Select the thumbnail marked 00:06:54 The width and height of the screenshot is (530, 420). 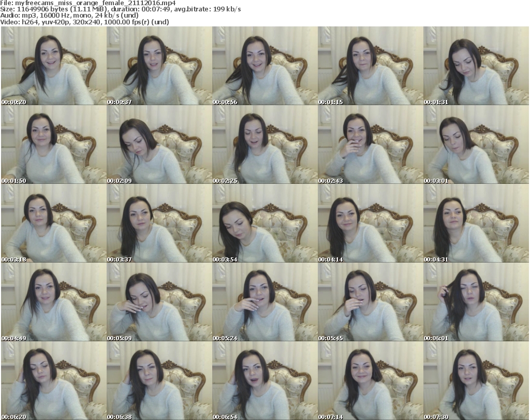[264, 381]
